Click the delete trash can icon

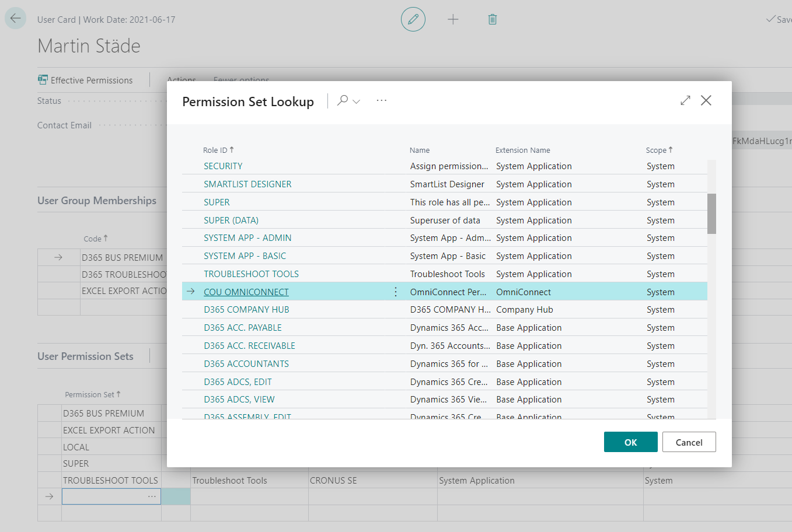[492, 19]
